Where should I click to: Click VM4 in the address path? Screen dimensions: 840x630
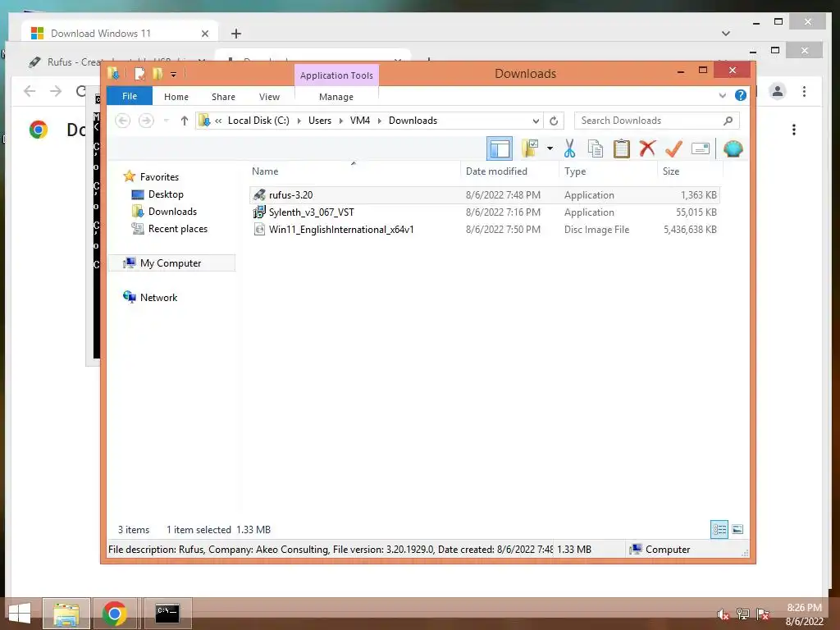click(360, 121)
